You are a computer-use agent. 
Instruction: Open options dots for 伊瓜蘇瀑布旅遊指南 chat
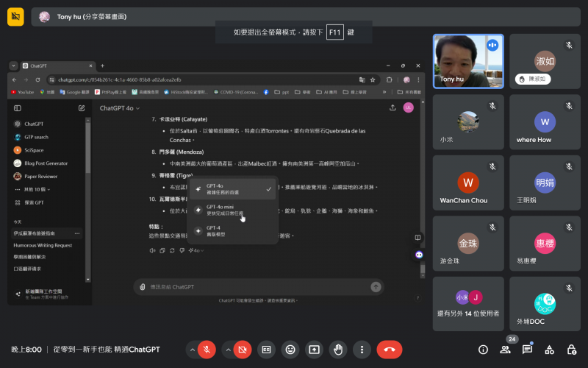[x=77, y=233]
